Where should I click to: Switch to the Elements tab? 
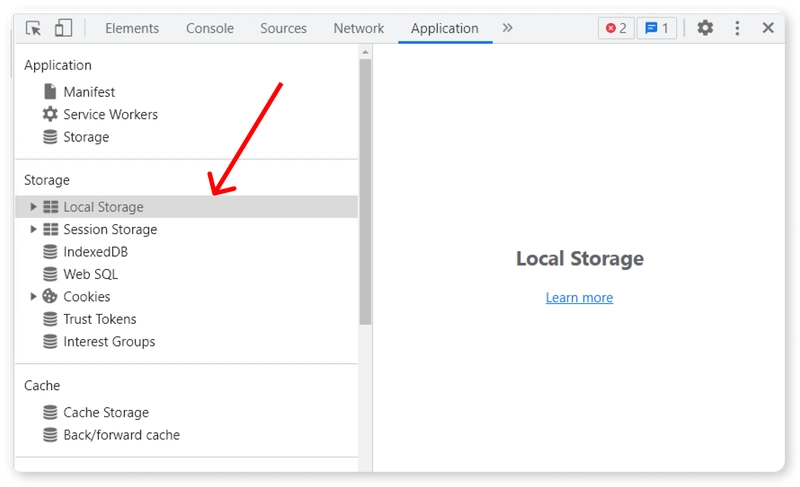point(132,28)
